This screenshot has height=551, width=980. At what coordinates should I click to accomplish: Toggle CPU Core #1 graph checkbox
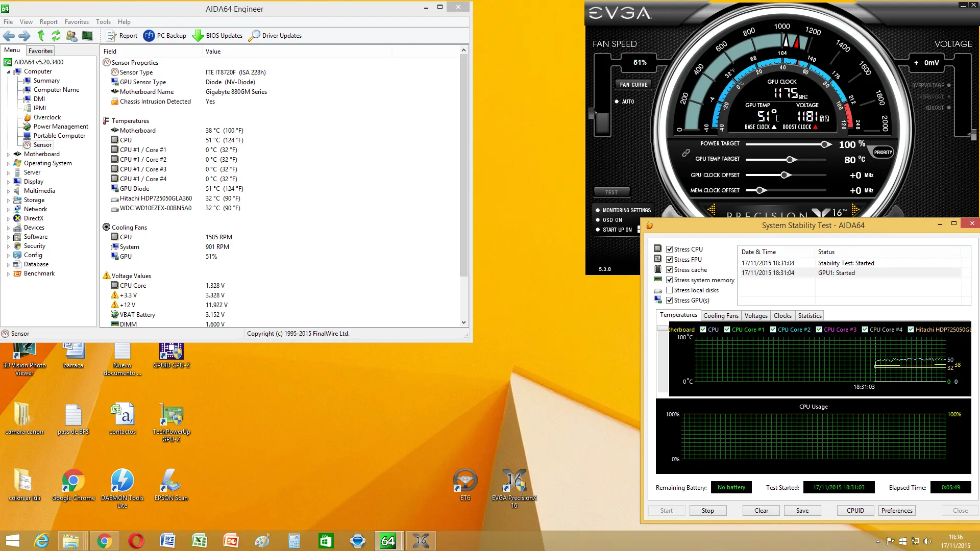point(727,330)
